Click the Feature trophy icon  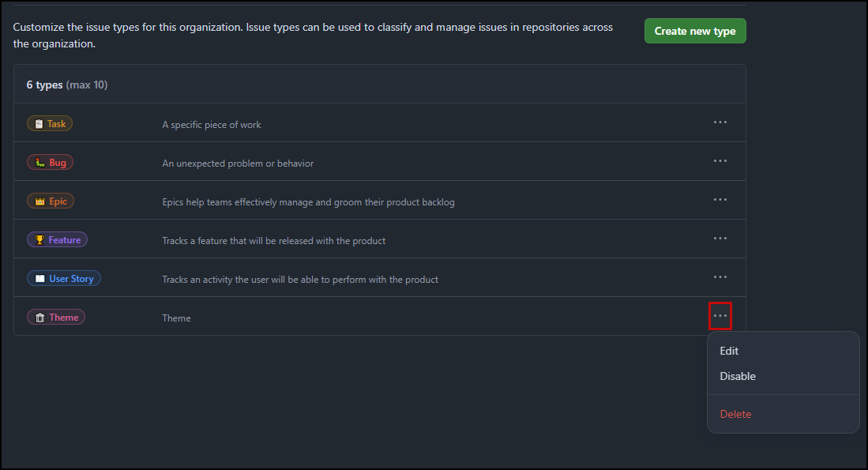click(x=39, y=240)
